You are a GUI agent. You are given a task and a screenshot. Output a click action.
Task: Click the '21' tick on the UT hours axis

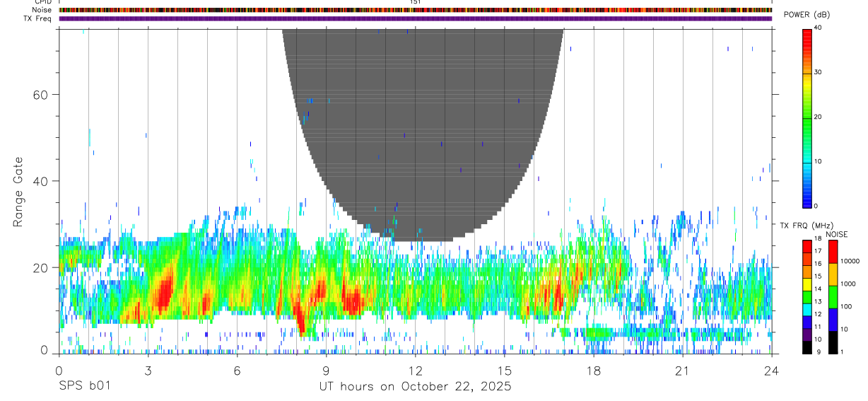click(x=683, y=370)
